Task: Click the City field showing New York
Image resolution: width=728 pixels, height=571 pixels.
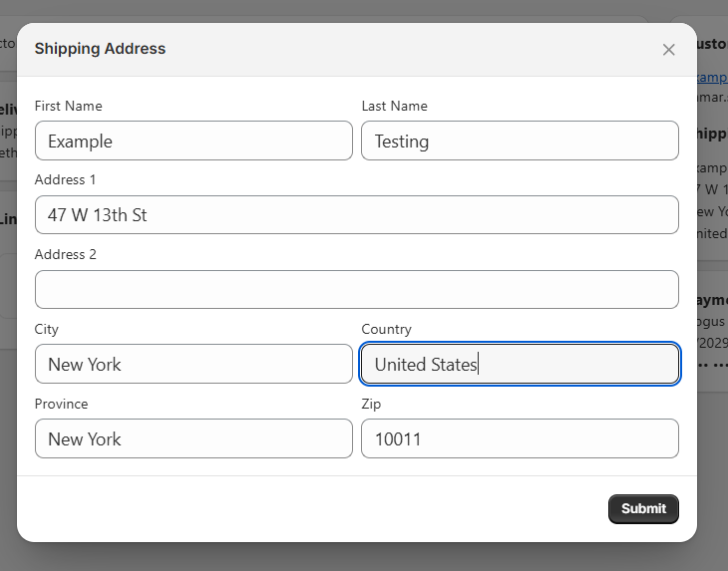Action: coord(193,364)
